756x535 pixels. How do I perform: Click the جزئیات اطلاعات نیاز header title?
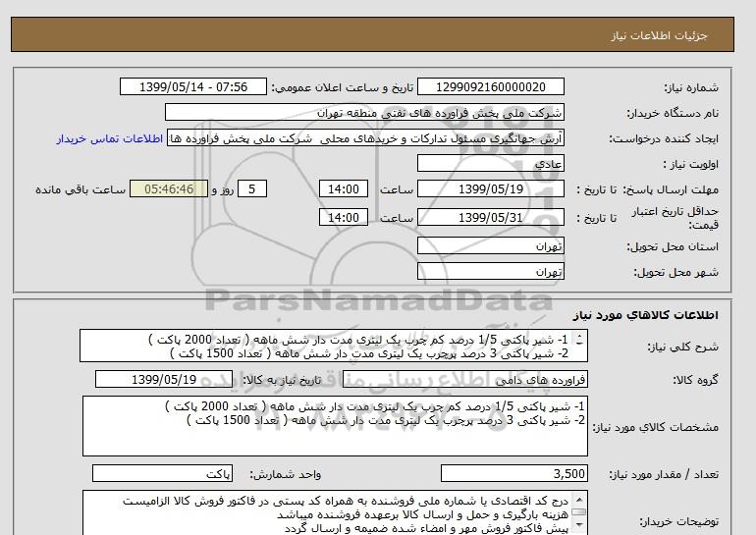click(659, 35)
